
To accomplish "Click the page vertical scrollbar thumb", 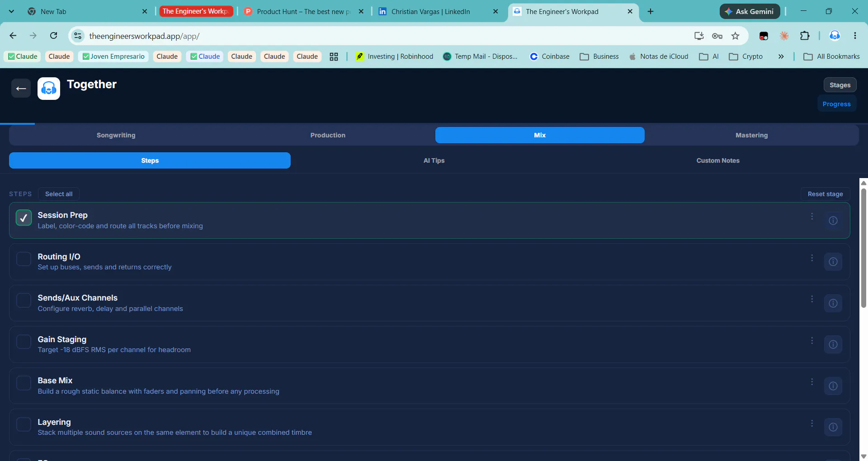I will pyautogui.click(x=863, y=248).
